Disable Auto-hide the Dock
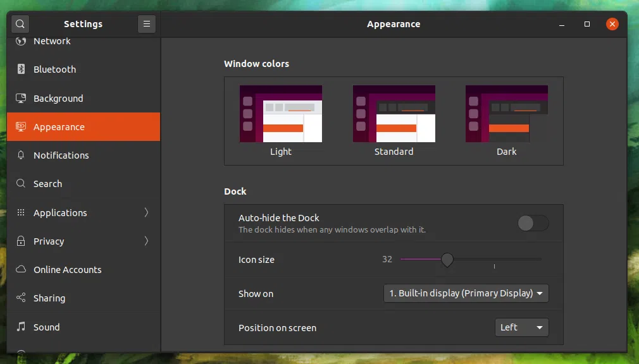 (533, 223)
